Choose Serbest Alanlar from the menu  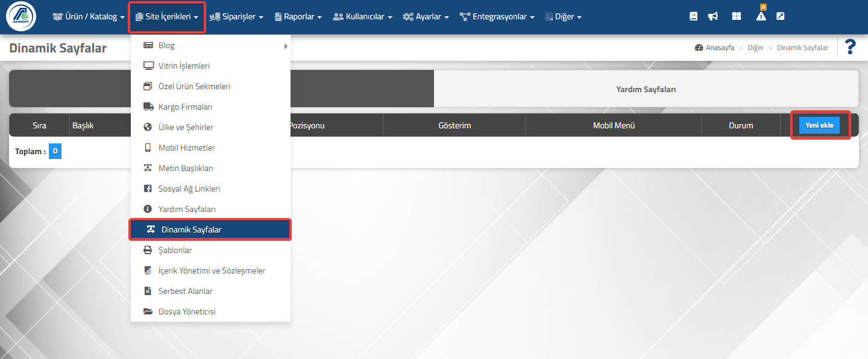click(x=210, y=291)
